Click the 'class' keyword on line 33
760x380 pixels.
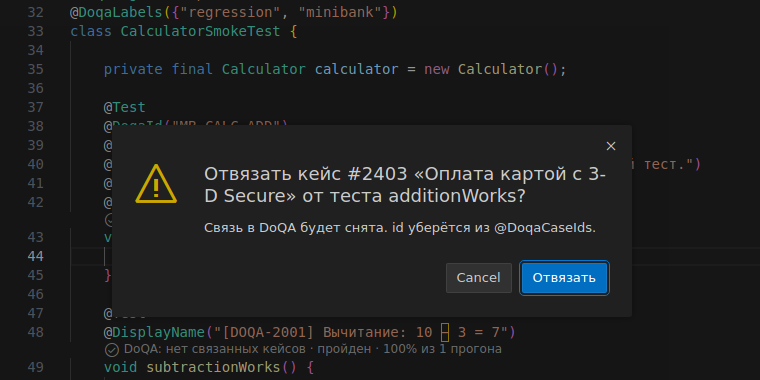(91, 32)
